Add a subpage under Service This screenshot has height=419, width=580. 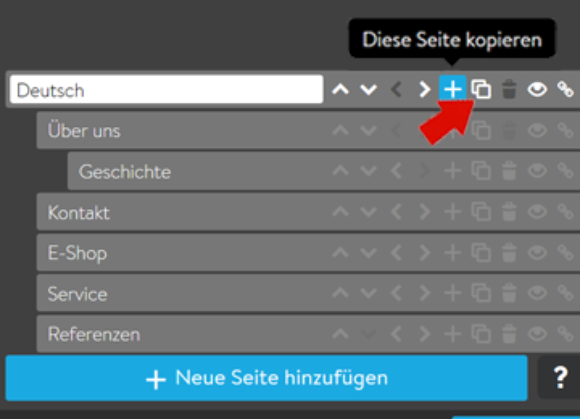click(x=453, y=293)
